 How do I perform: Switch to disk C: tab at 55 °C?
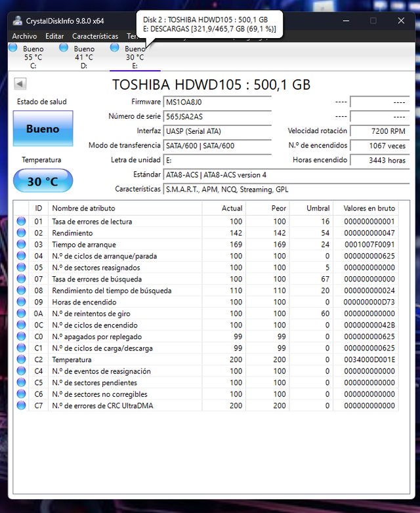[x=33, y=57]
